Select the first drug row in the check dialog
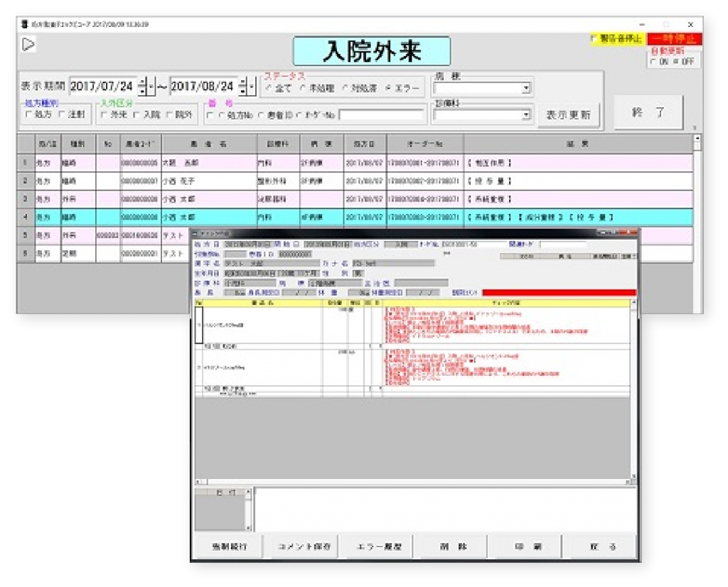This screenshot has width=728, height=587. coord(412,325)
